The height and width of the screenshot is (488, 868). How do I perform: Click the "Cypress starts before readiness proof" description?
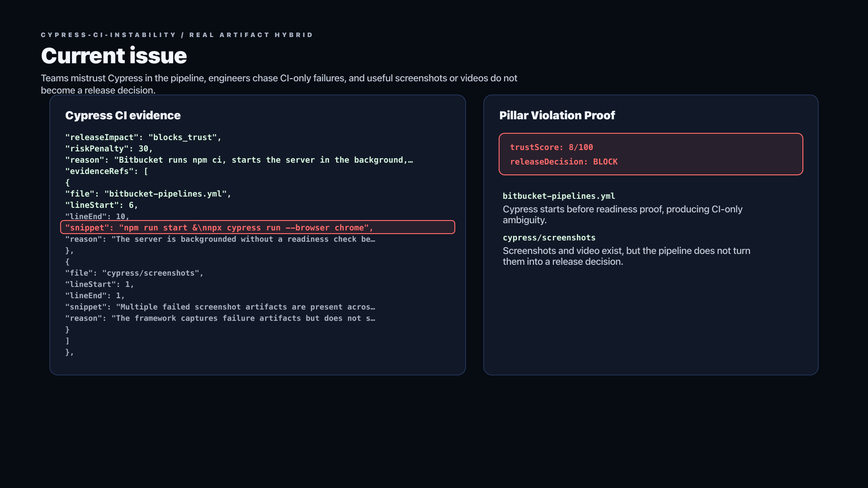tap(623, 215)
